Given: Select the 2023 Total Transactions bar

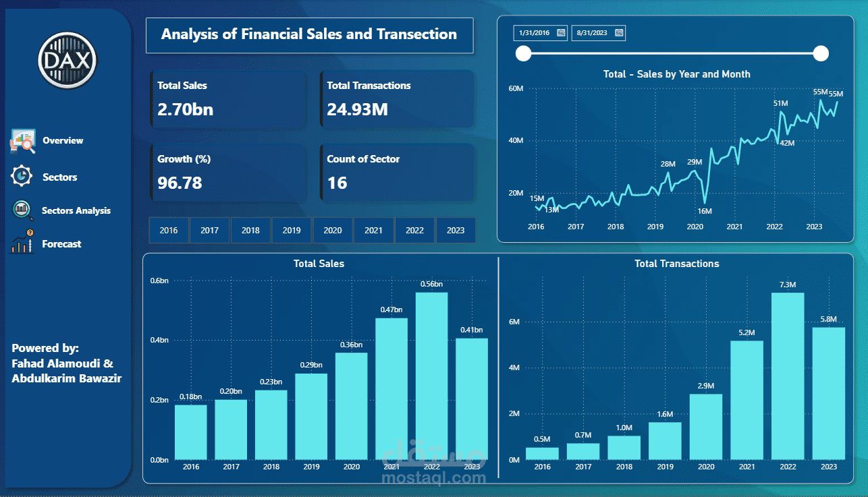Looking at the screenshot, I should click(x=829, y=394).
